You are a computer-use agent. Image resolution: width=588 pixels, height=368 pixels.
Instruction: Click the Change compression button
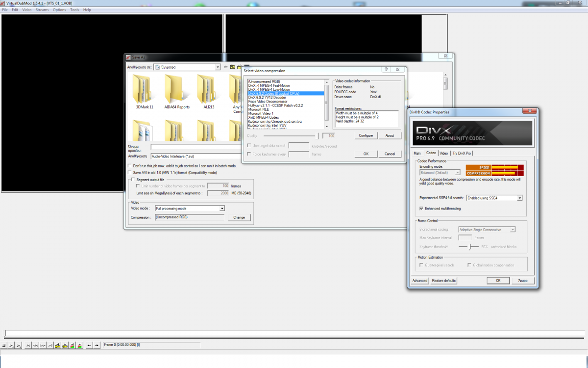(239, 217)
